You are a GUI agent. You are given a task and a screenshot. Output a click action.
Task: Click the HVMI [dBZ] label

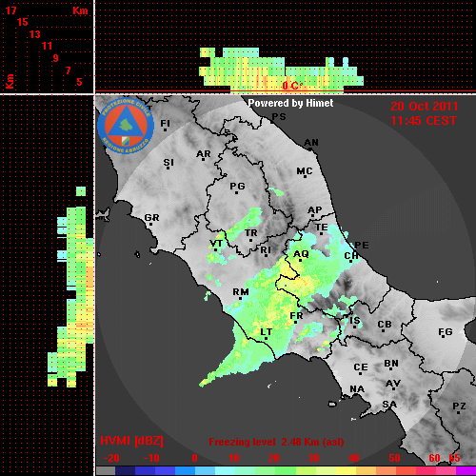pyautogui.click(x=132, y=441)
